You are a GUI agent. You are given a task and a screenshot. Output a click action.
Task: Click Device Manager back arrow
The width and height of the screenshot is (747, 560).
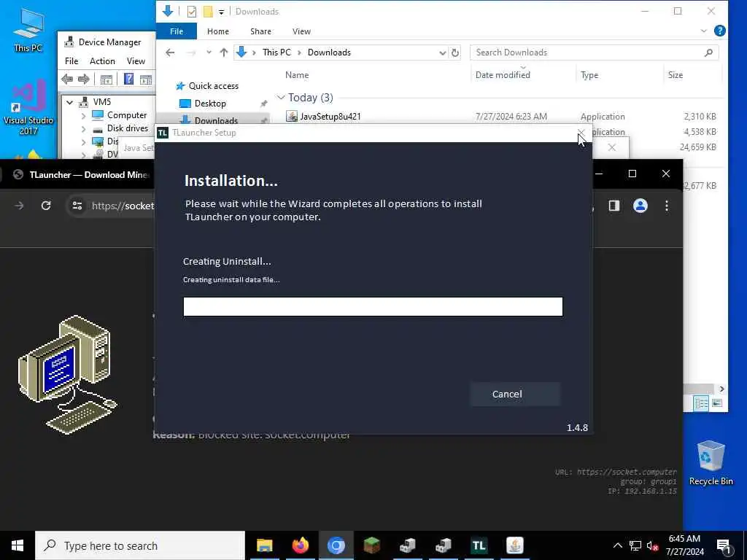click(x=67, y=79)
